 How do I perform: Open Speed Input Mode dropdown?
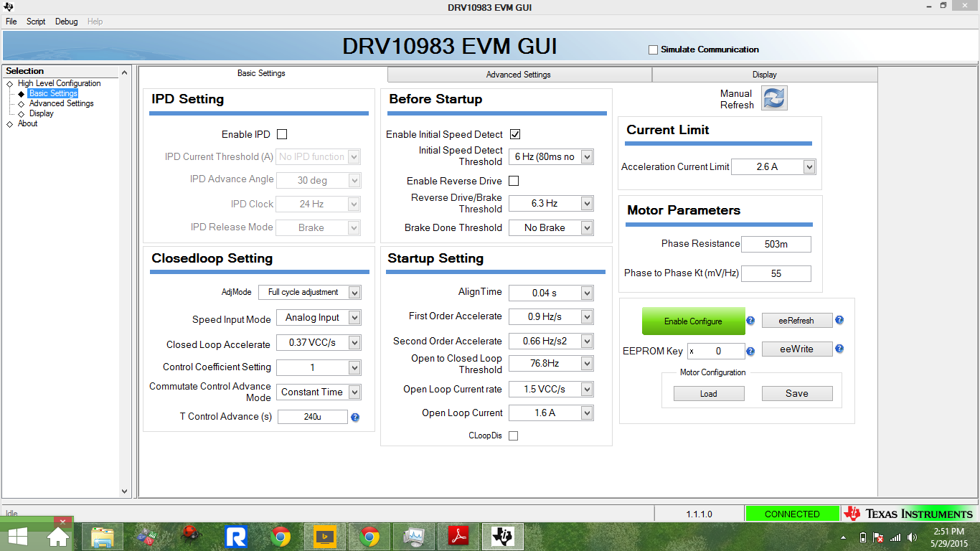point(354,317)
